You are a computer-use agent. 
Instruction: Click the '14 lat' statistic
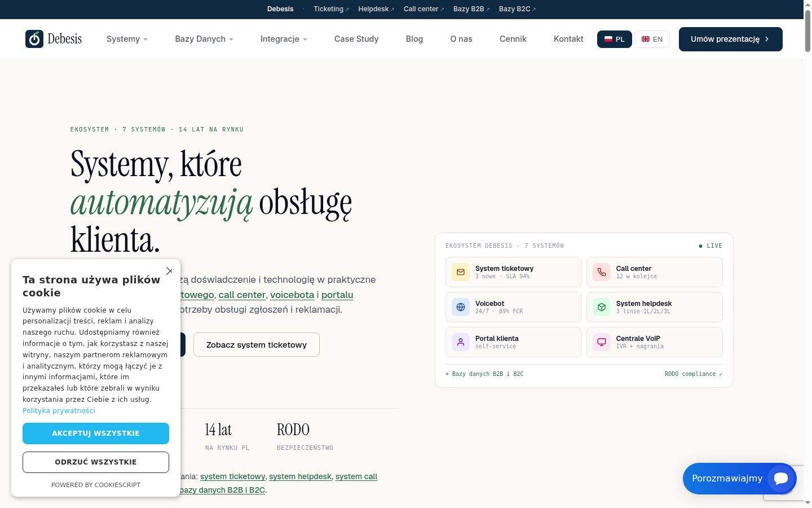pos(218,430)
